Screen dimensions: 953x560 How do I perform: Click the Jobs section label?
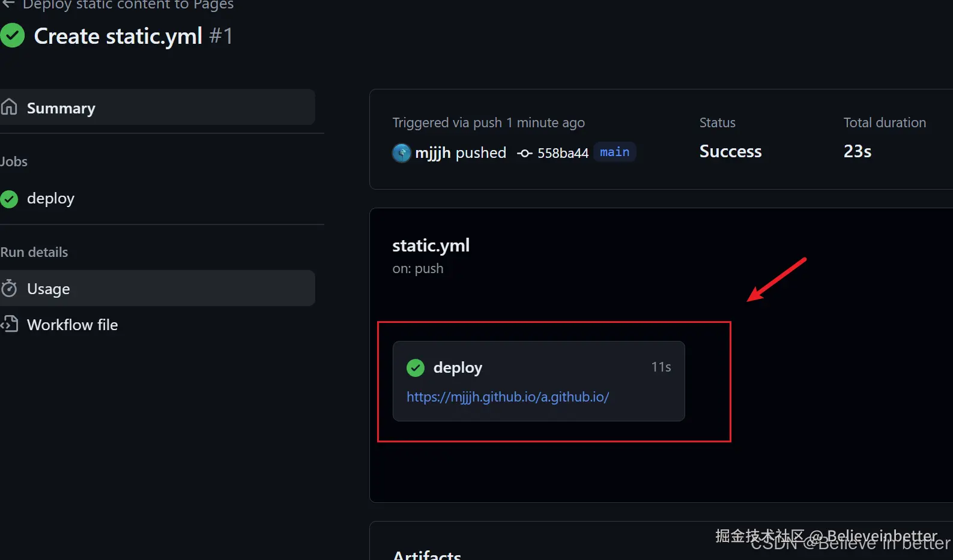(14, 161)
